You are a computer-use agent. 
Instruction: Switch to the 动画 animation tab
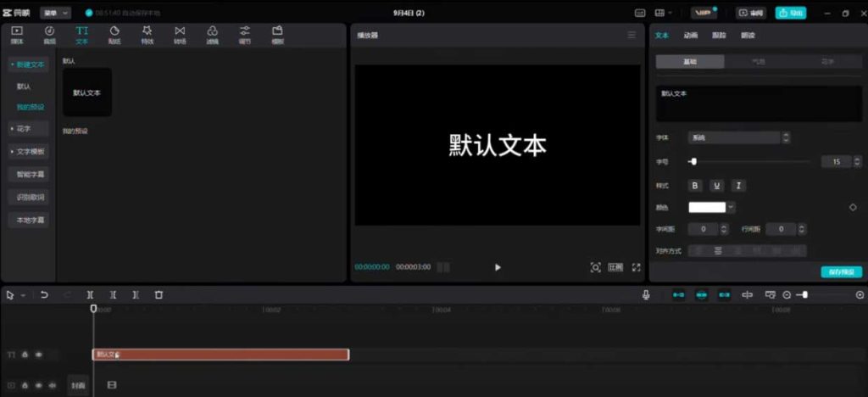coord(690,35)
